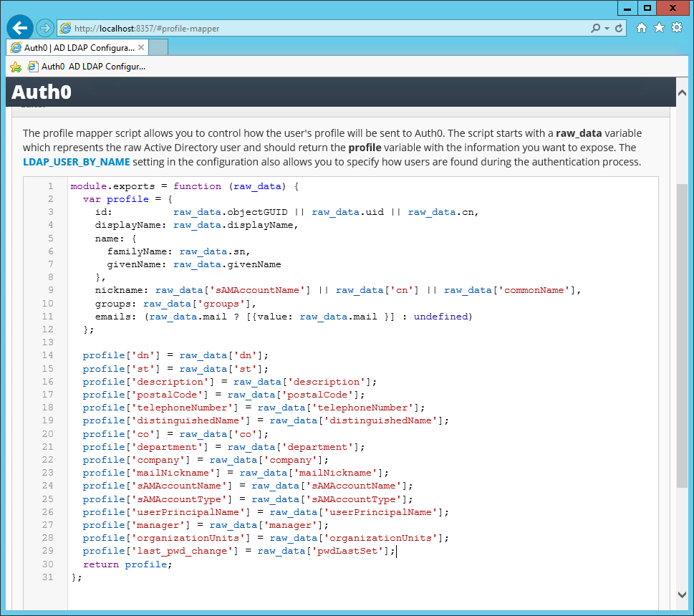This screenshot has width=694, height=616.
Task: Minimize the browser window
Action: point(627,8)
